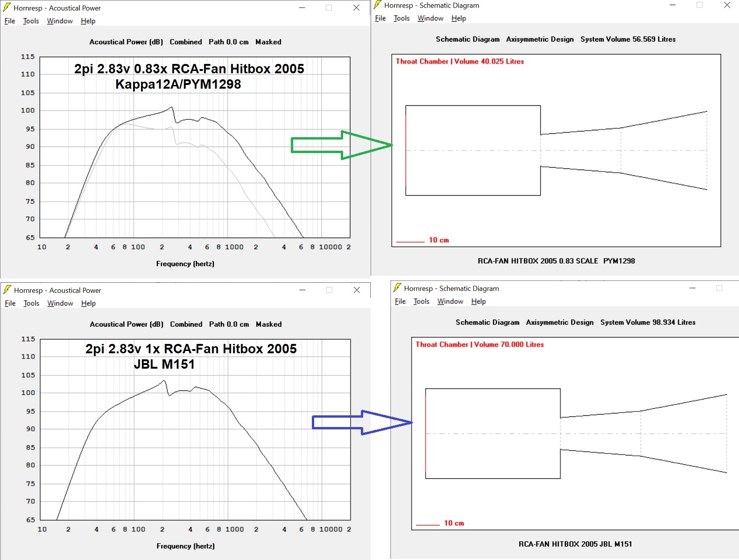Close the bottom Acoustical Power window
Image resolution: width=739 pixels, height=560 pixels.
tap(357, 290)
